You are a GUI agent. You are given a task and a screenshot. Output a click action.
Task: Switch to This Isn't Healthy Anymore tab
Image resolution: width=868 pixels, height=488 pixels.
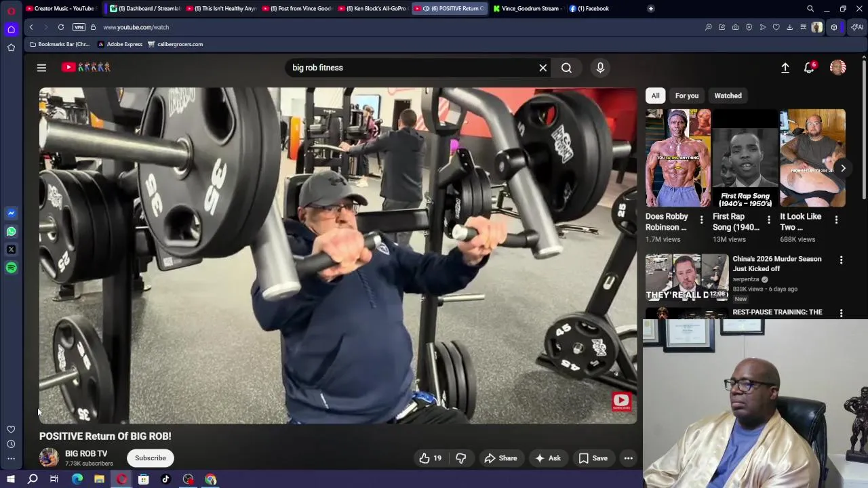[220, 9]
